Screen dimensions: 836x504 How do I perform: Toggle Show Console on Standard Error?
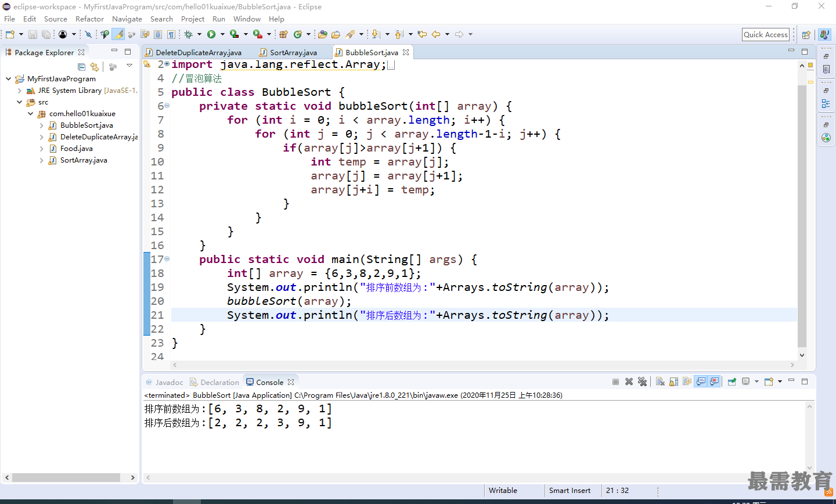click(714, 381)
